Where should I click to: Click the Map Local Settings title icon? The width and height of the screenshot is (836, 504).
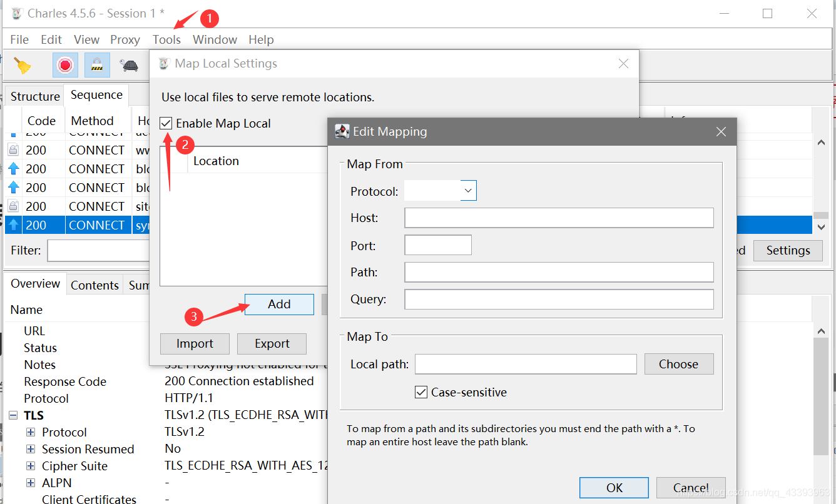[x=164, y=63]
